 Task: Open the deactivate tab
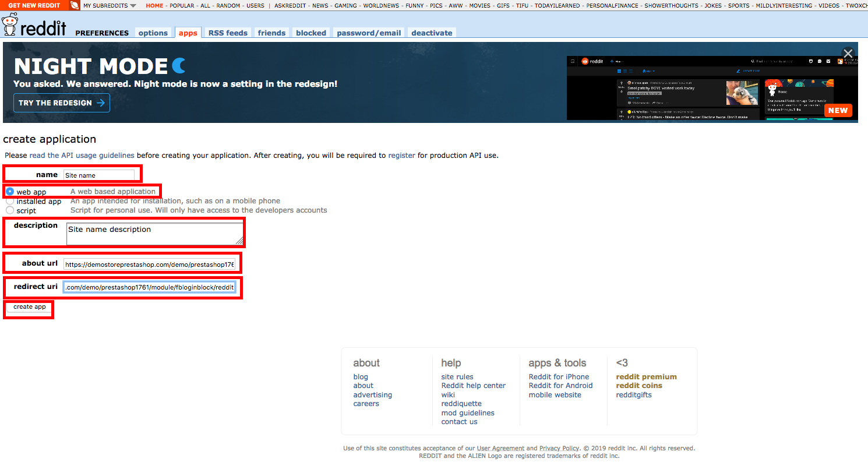(432, 33)
